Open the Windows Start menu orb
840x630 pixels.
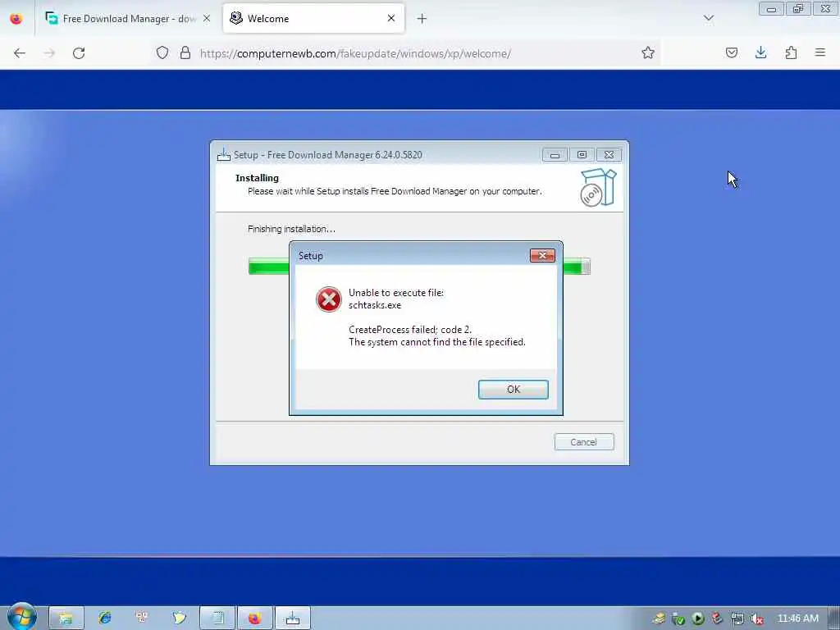click(x=21, y=616)
